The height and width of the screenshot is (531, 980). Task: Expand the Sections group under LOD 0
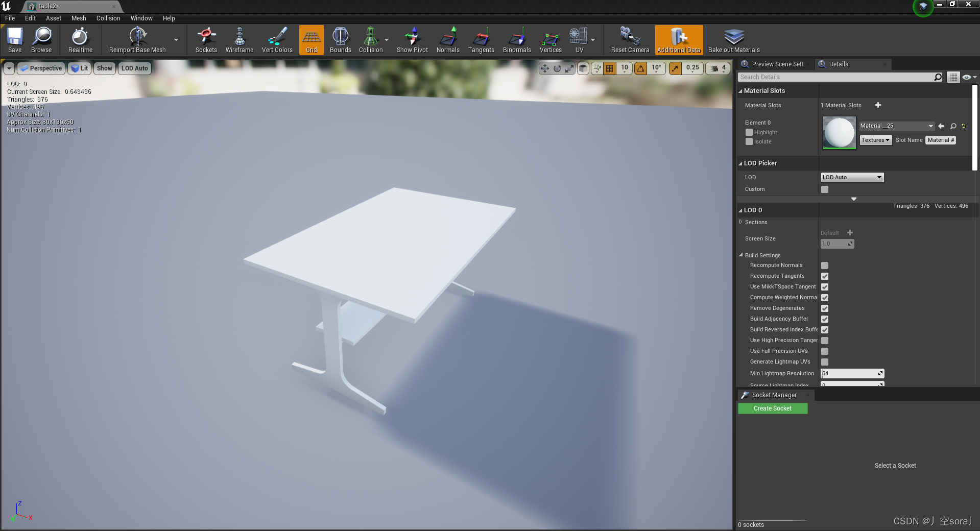[x=742, y=222]
